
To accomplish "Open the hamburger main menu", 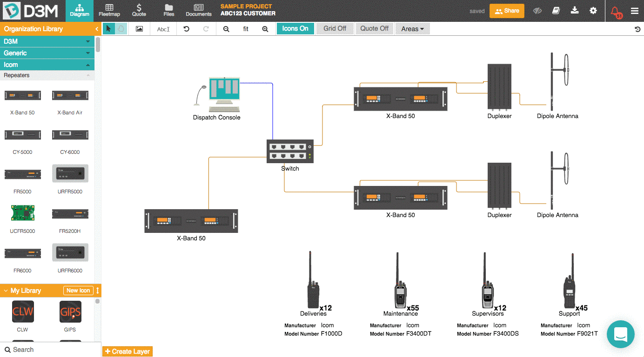I will click(x=635, y=11).
